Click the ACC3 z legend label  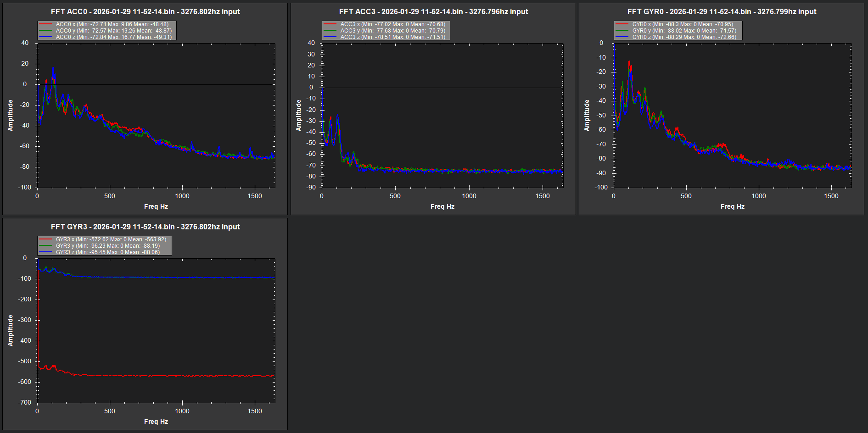(392, 37)
